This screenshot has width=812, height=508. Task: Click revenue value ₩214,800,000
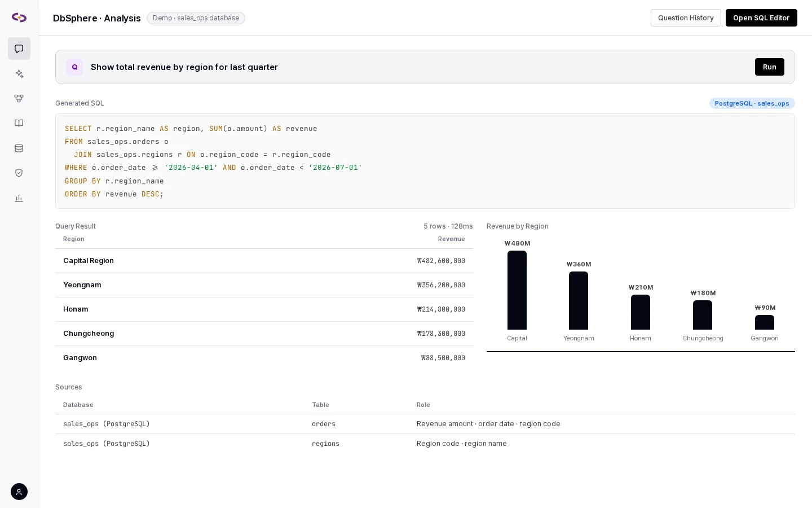441,309
